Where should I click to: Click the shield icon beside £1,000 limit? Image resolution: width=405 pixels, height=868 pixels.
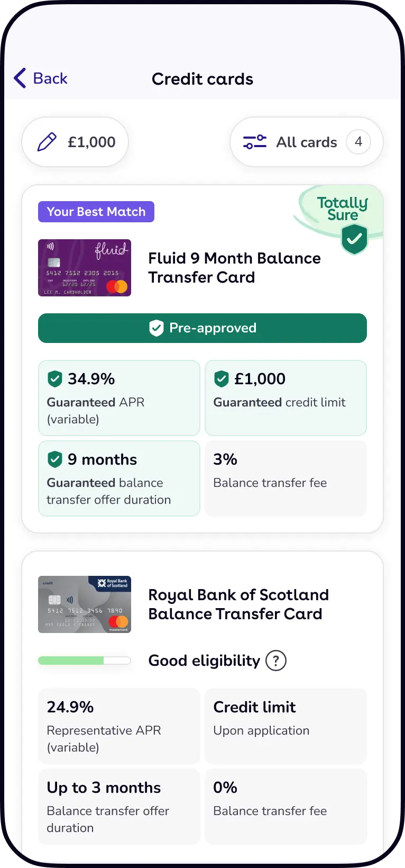pos(222,379)
